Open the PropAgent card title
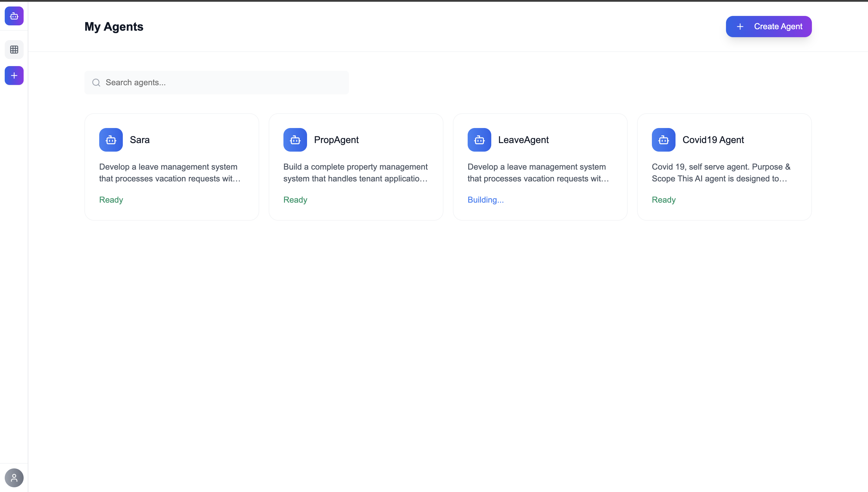This screenshot has height=492, width=868. [x=336, y=140]
